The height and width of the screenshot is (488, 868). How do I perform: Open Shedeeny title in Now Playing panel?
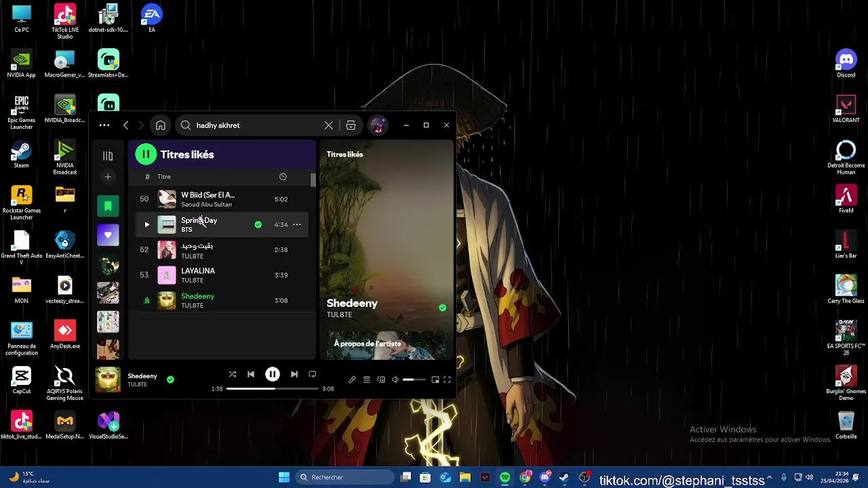tap(352, 303)
